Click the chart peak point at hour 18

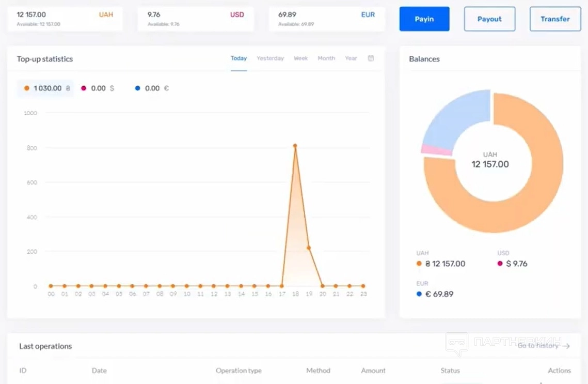pyautogui.click(x=295, y=146)
